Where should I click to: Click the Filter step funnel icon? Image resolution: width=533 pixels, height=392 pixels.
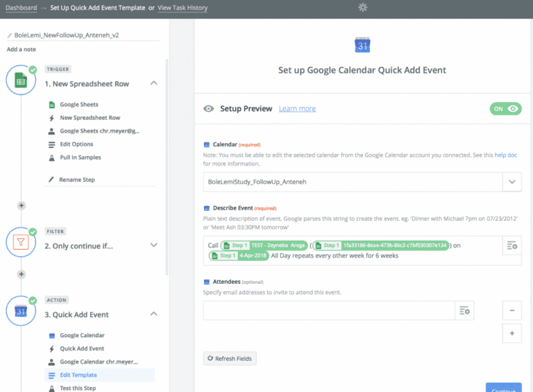[21, 244]
